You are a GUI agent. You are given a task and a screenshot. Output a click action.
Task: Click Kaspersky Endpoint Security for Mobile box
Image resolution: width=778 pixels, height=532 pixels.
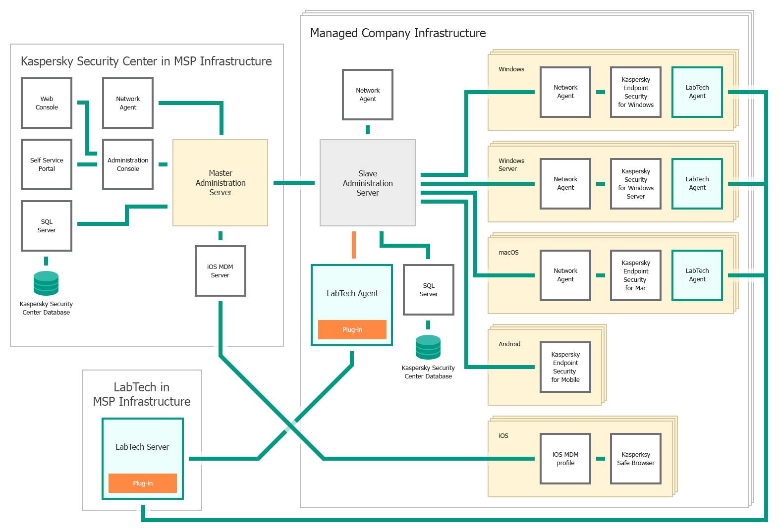(x=565, y=367)
